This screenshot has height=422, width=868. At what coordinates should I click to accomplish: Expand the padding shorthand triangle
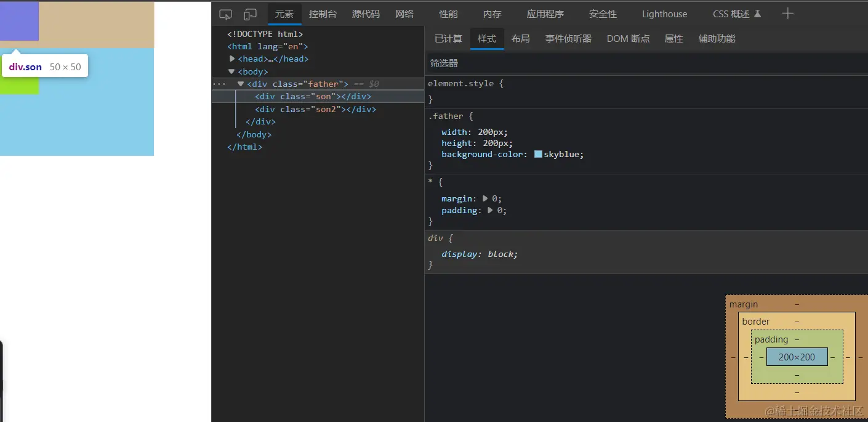[490, 211]
